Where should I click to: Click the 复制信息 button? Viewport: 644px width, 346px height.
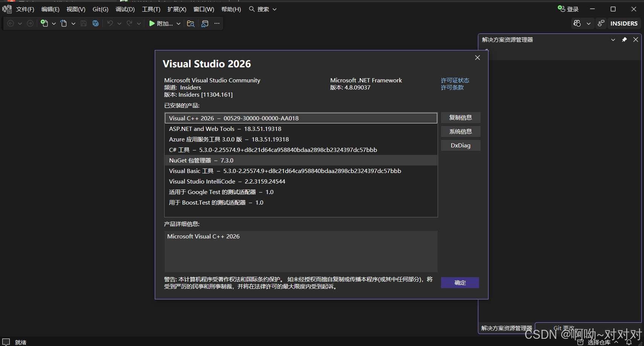[461, 117]
